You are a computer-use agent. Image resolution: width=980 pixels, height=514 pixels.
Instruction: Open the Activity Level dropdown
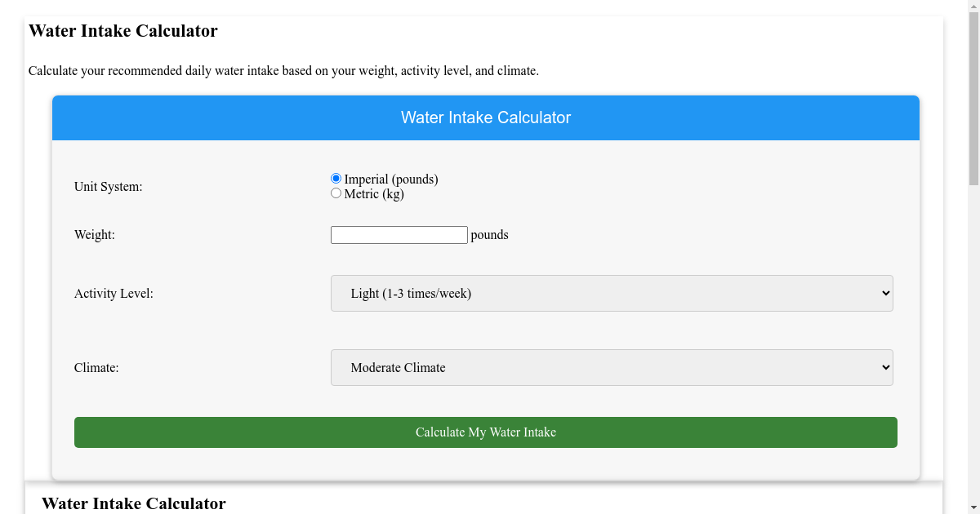pos(611,293)
